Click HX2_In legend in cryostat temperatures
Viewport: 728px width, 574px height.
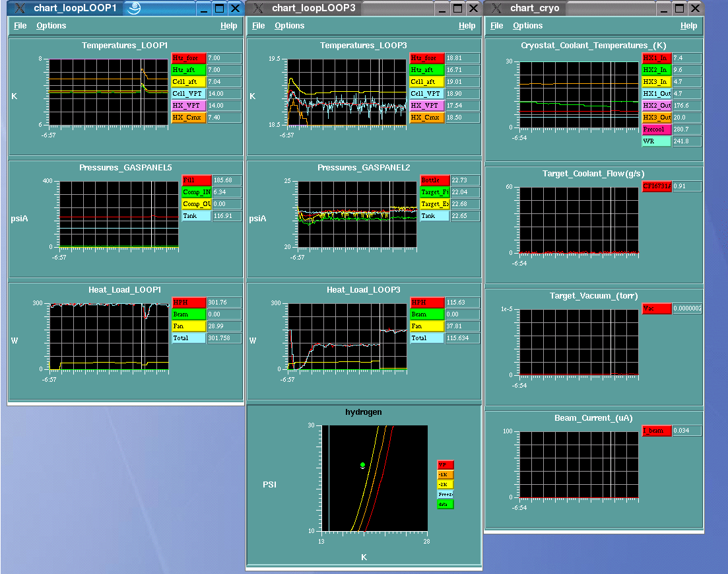(x=657, y=70)
